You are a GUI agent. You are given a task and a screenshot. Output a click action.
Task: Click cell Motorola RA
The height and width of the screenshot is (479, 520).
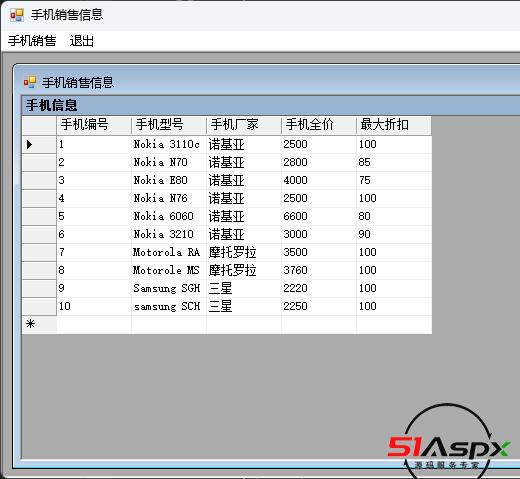169,252
